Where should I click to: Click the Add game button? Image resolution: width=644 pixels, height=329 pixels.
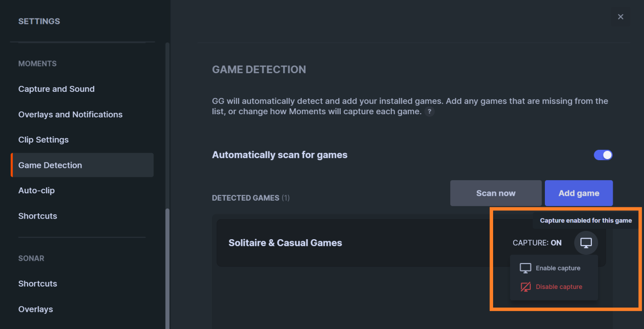(579, 193)
